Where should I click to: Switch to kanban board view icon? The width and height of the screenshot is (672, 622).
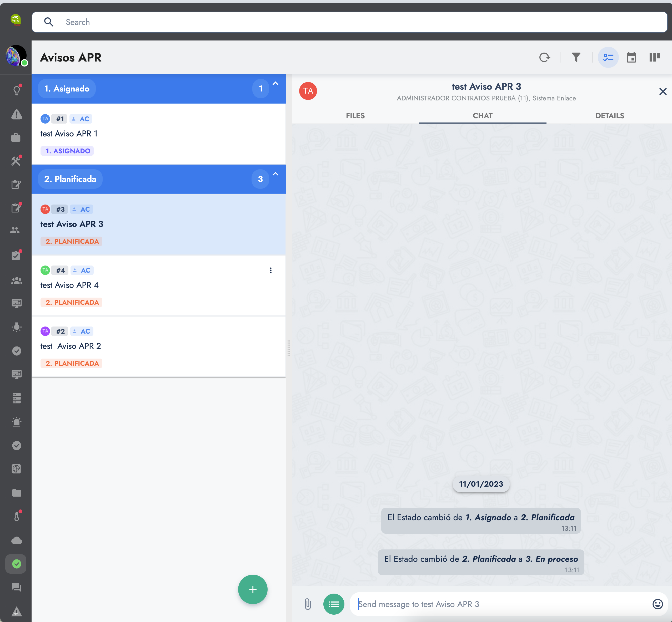[654, 58]
